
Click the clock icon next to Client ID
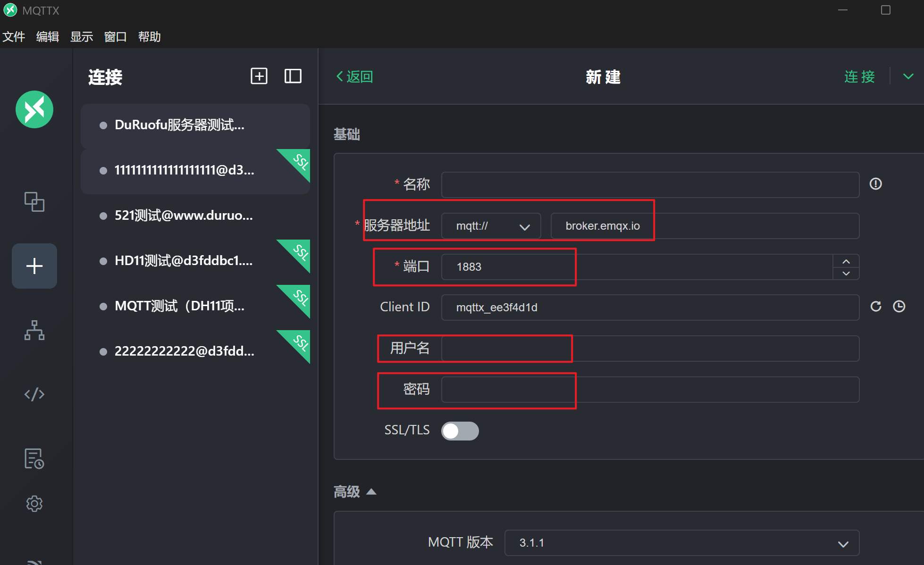(899, 307)
